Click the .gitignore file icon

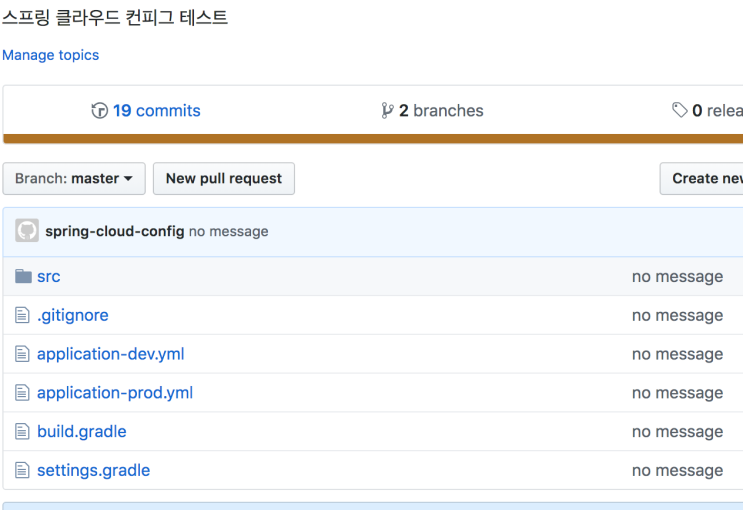coord(22,315)
